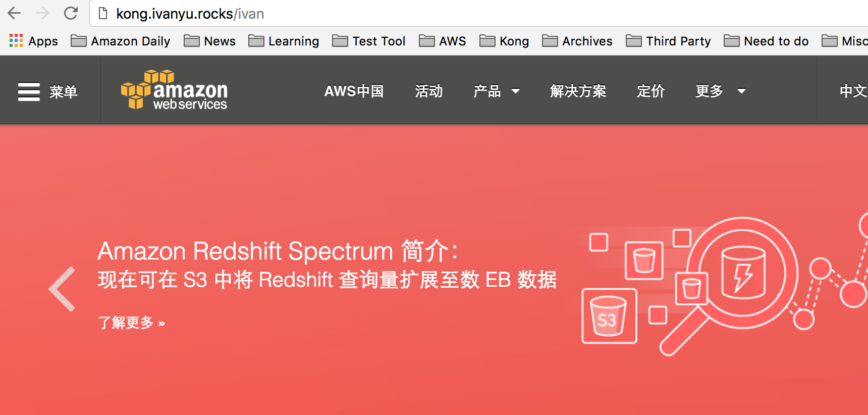Image resolution: width=868 pixels, height=415 pixels.
Task: Click the banner subtitle about S3 and Redshift
Action: click(x=327, y=280)
